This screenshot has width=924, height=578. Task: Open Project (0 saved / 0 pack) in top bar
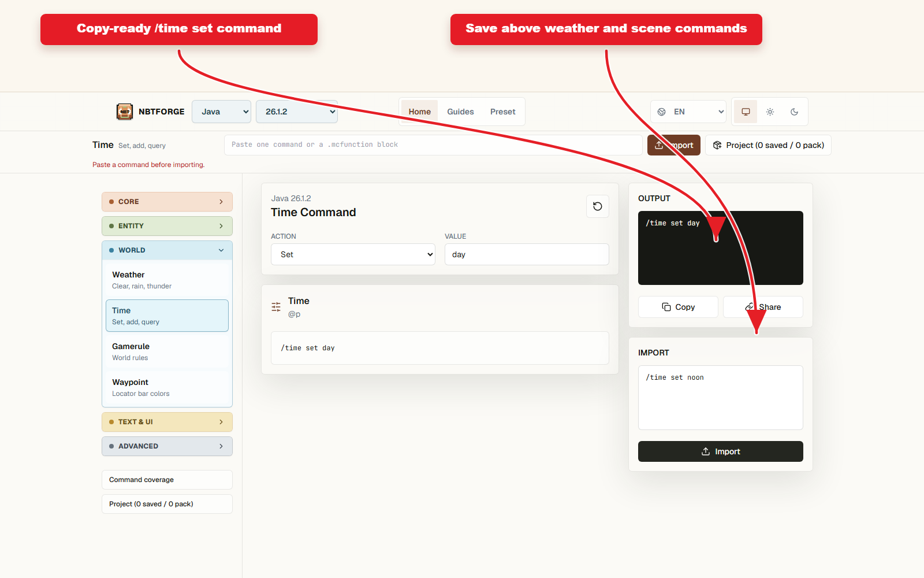768,145
